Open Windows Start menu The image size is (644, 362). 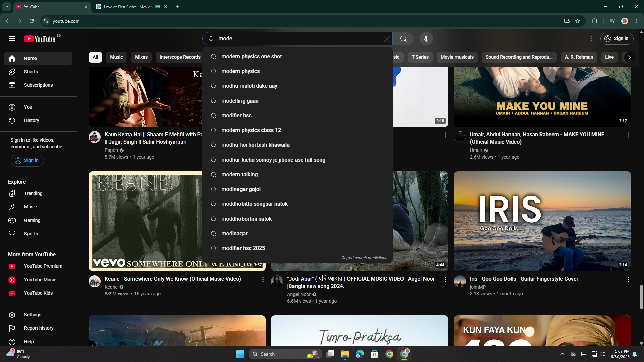(x=240, y=354)
